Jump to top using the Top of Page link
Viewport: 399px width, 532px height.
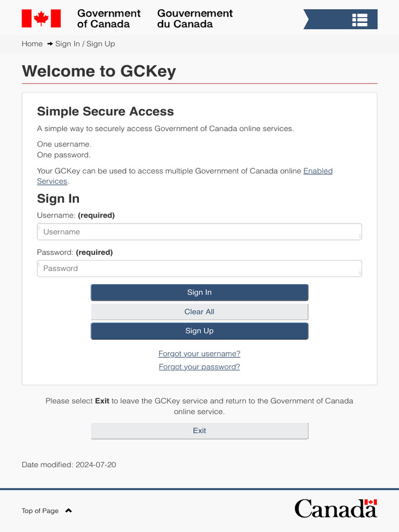40,511
